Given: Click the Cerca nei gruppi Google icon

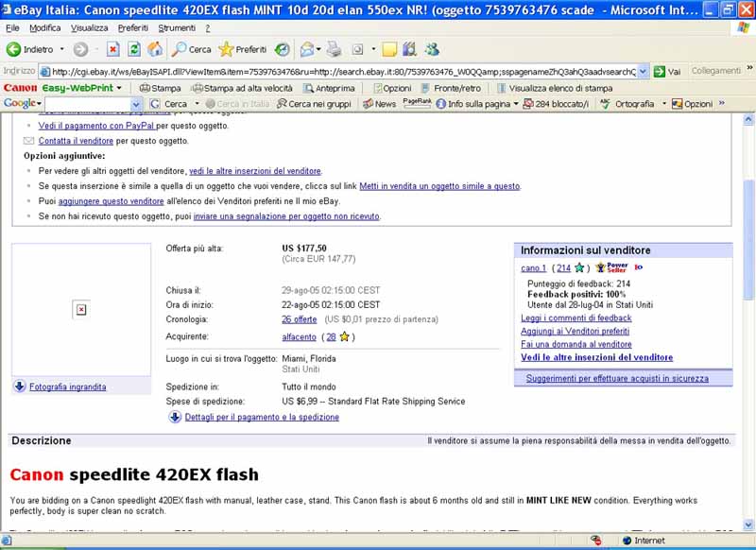Looking at the screenshot, I should [281, 104].
